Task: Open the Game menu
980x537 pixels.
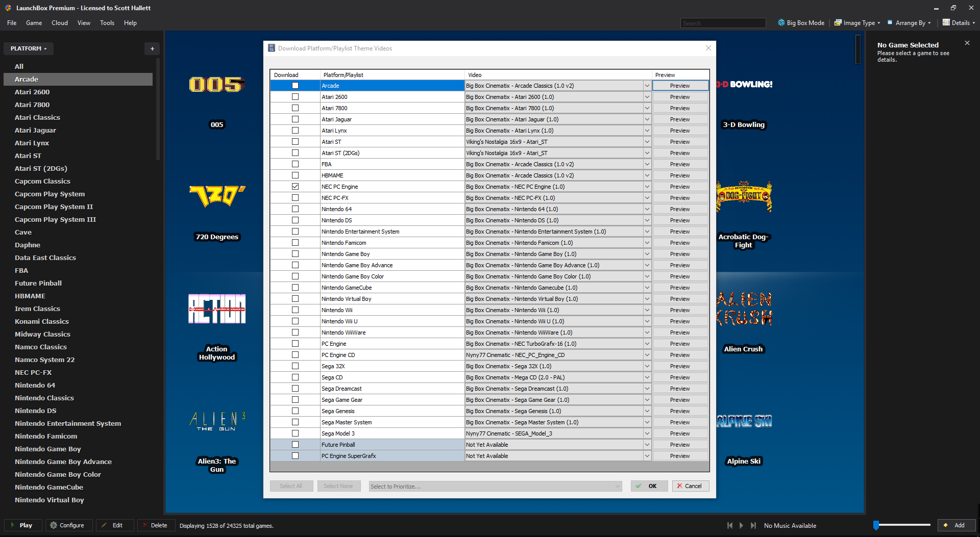Action: click(34, 23)
